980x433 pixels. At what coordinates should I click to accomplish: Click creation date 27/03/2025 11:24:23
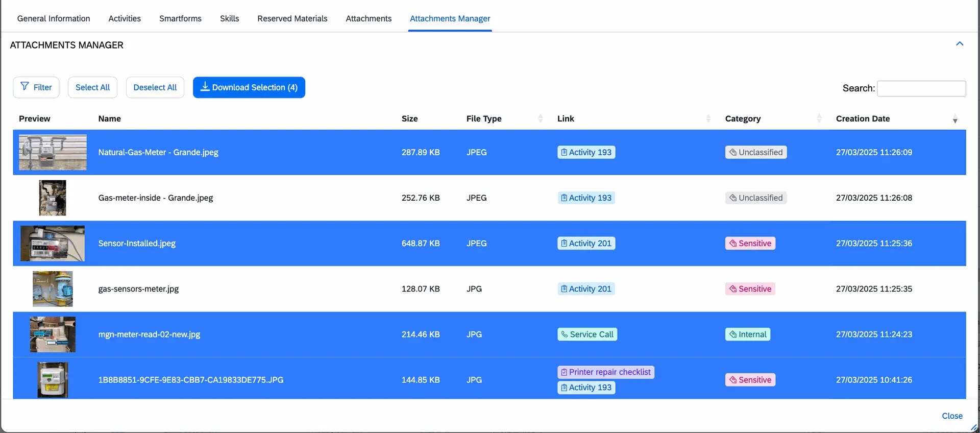click(874, 334)
